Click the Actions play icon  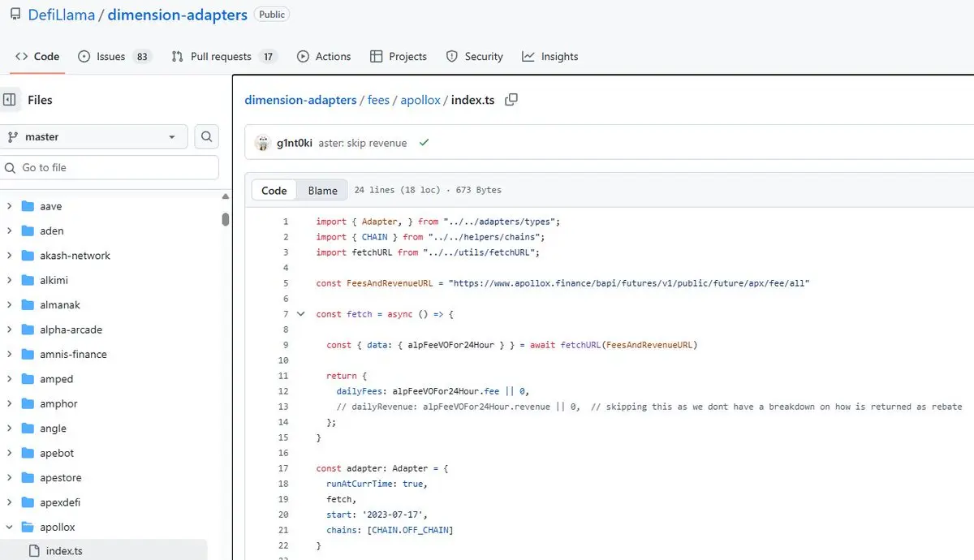tap(303, 56)
